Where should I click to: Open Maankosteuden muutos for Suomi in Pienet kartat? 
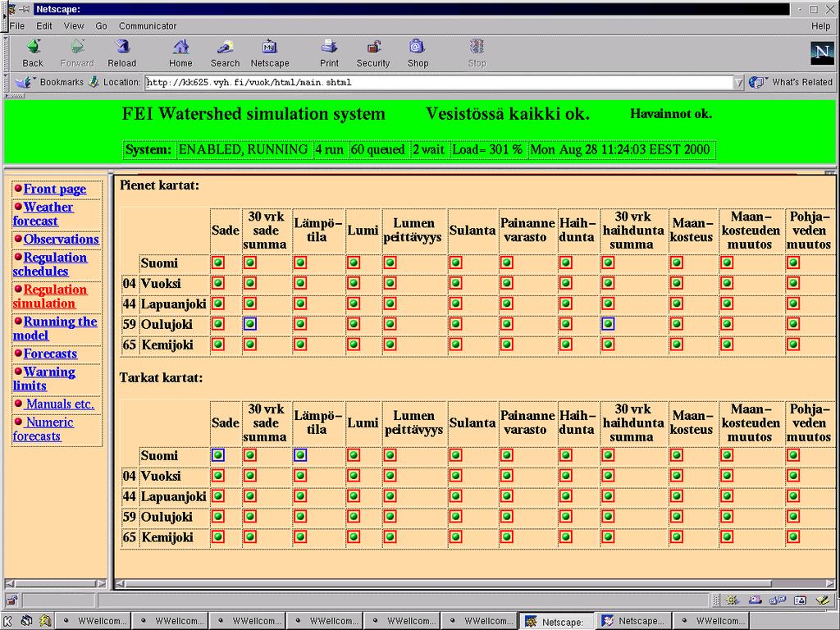coord(727,262)
